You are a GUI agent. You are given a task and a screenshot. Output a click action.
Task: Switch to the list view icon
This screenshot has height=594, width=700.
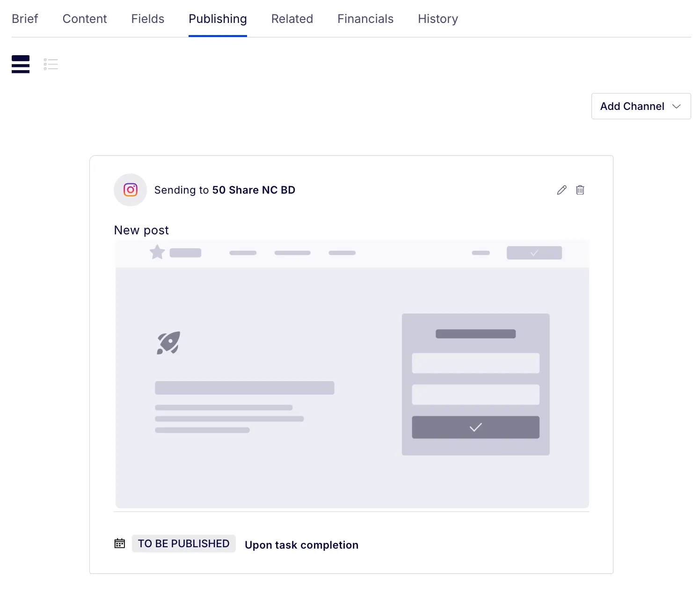coord(51,64)
